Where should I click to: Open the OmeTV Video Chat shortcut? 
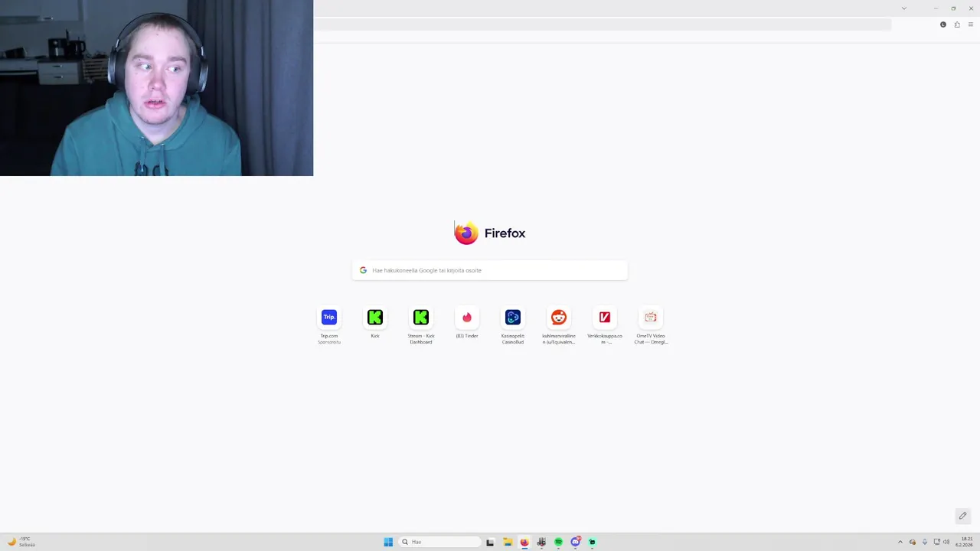coord(651,318)
